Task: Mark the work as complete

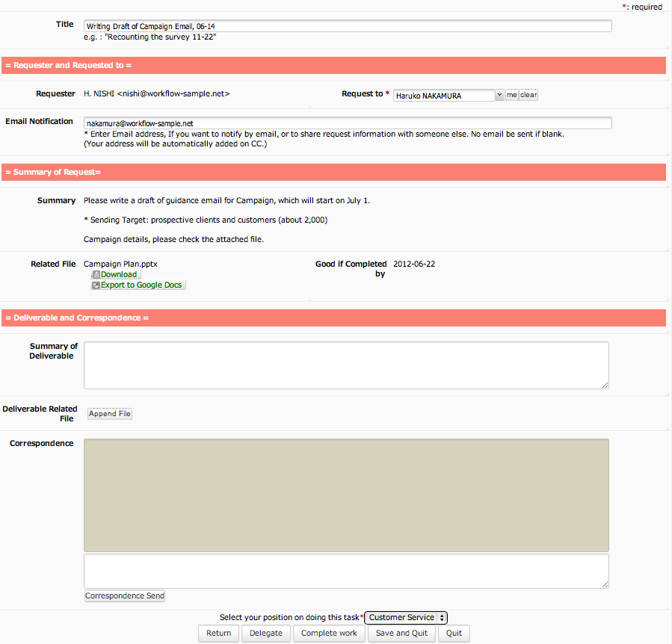Action: [329, 633]
